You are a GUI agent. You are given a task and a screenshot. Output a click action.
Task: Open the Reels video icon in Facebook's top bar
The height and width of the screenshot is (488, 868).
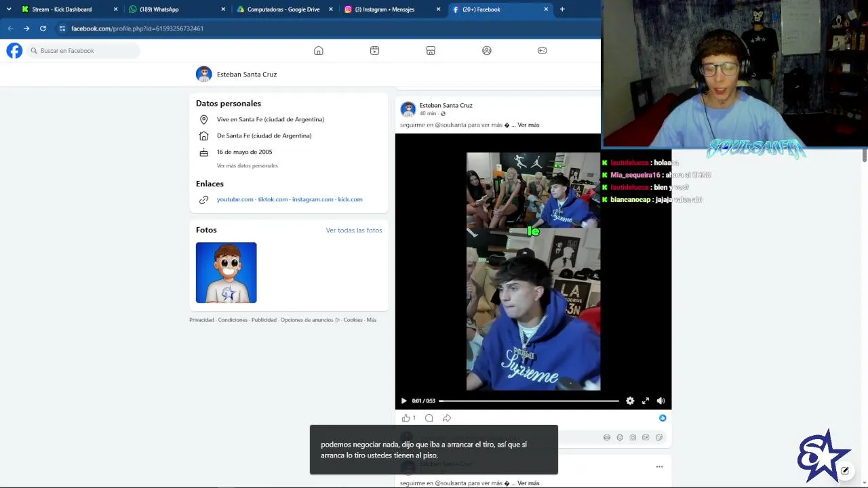click(x=374, y=51)
